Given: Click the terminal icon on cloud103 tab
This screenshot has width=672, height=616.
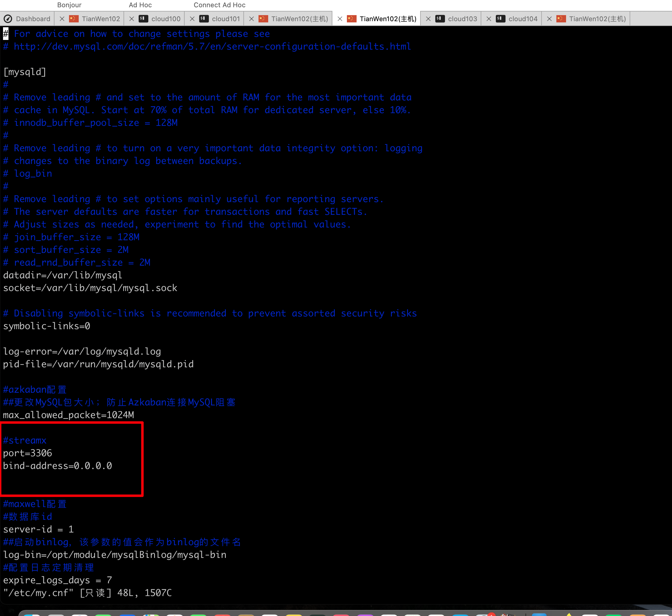Looking at the screenshot, I should tap(440, 19).
